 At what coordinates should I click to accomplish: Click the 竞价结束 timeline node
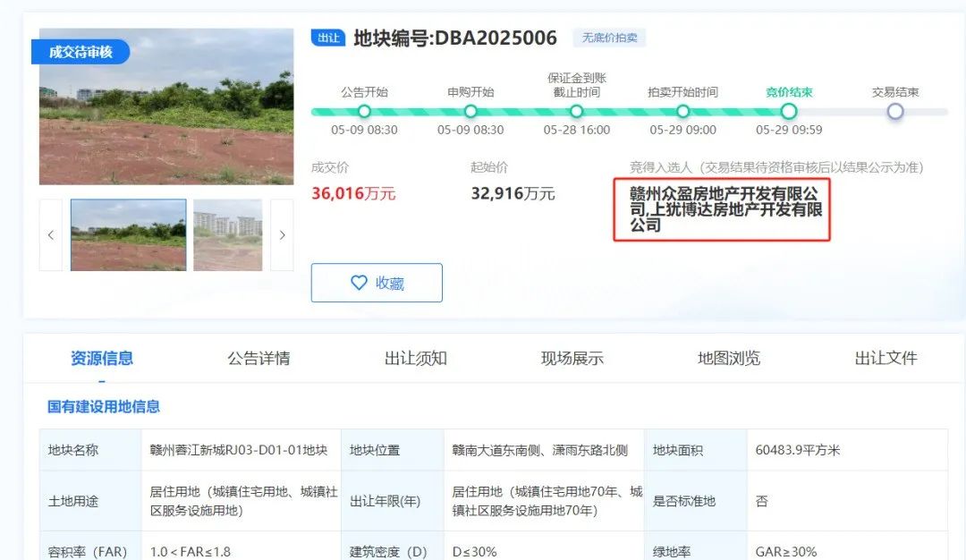tap(789, 112)
